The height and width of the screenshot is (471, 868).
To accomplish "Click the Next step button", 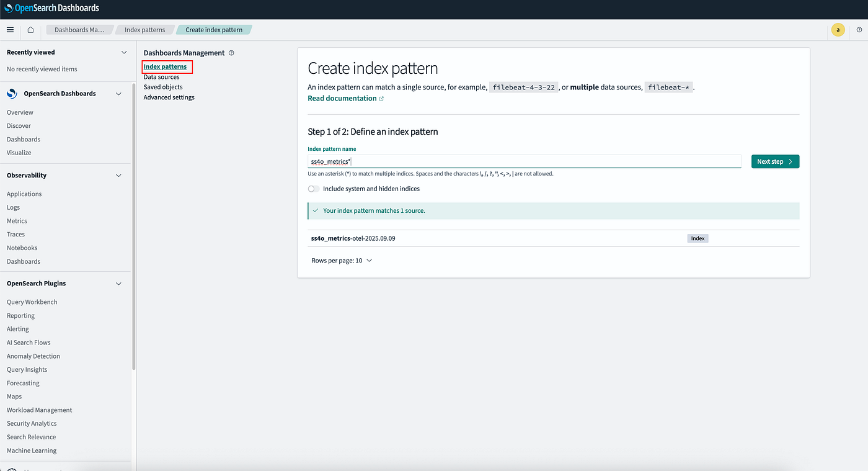I will click(775, 161).
